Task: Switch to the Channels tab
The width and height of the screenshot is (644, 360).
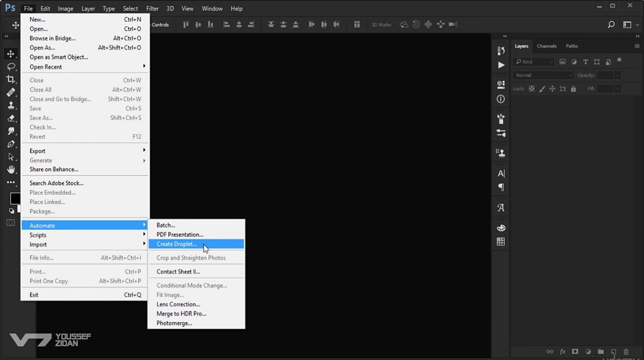Action: click(546, 46)
